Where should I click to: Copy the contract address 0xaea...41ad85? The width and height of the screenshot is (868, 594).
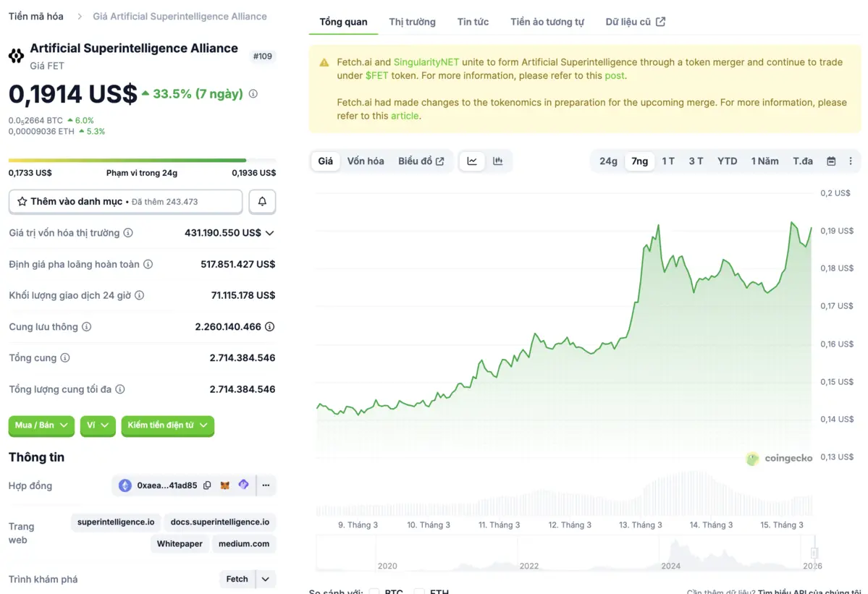click(207, 485)
